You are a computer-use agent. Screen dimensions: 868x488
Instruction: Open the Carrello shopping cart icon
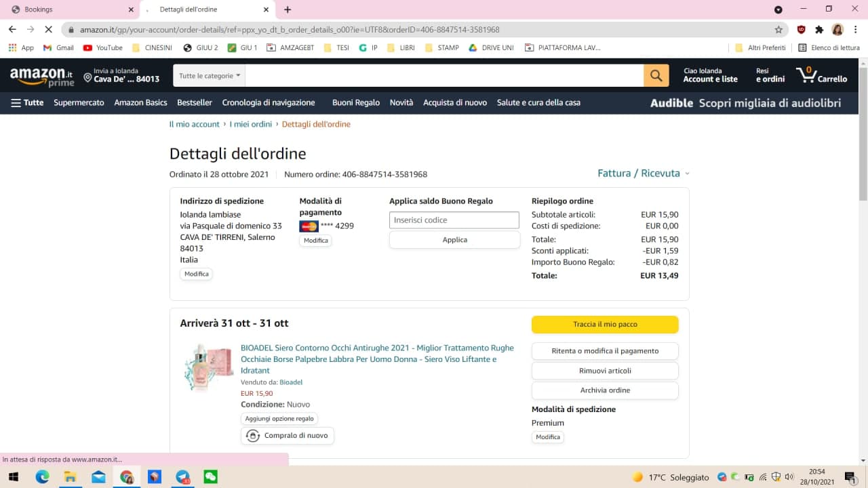click(x=821, y=75)
